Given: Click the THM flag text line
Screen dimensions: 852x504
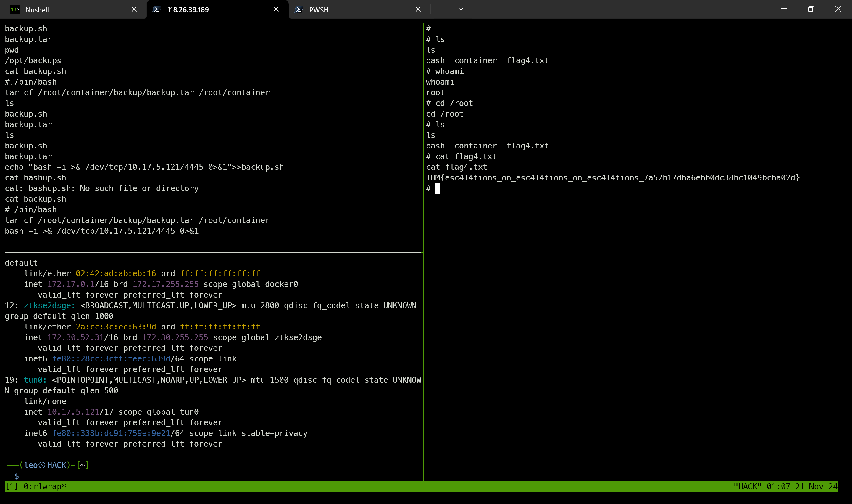Looking at the screenshot, I should click(x=613, y=178).
